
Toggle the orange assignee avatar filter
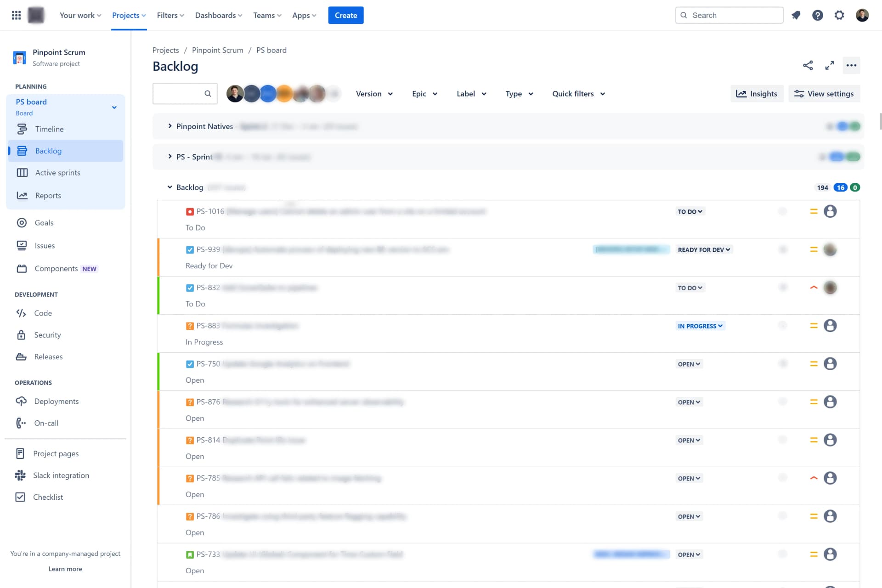pos(284,94)
